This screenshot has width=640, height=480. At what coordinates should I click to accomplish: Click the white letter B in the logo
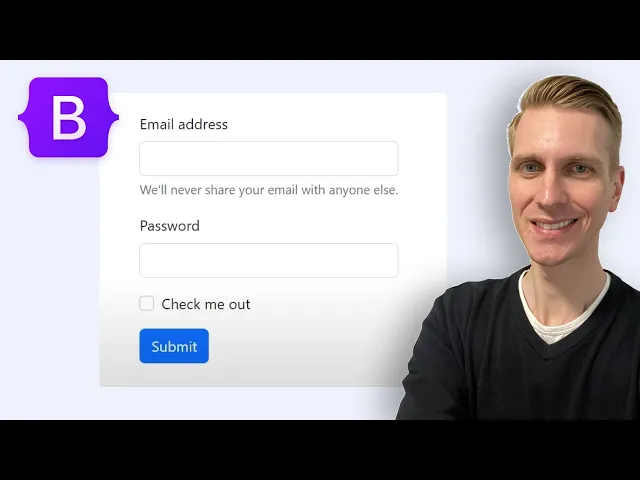click(69, 118)
